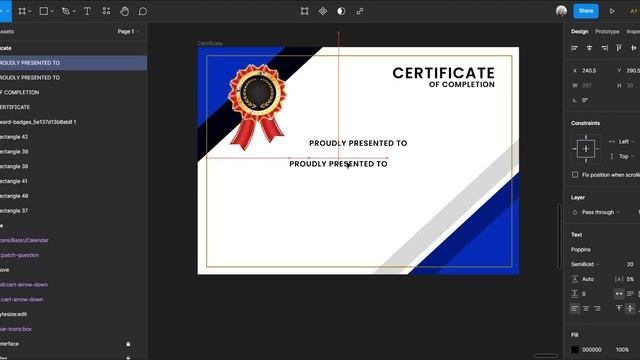Click the lock icon on Interface layer
Viewport: 640px width, 360px height.
[128, 344]
